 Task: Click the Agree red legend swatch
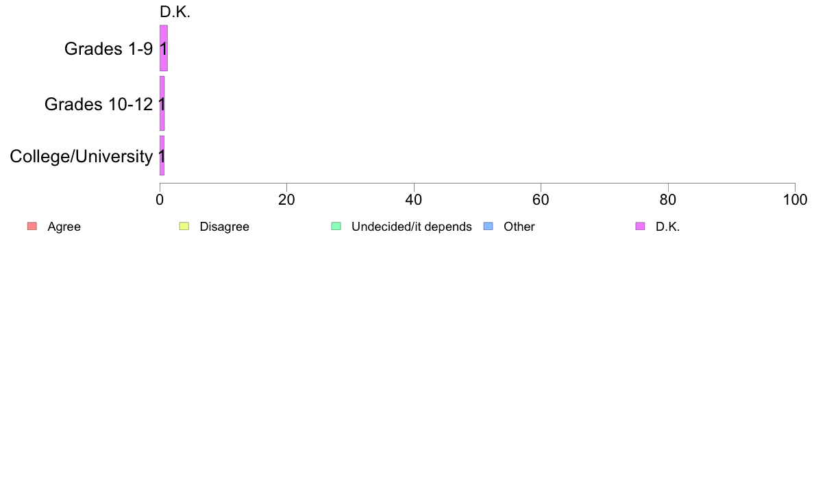pyautogui.click(x=32, y=226)
